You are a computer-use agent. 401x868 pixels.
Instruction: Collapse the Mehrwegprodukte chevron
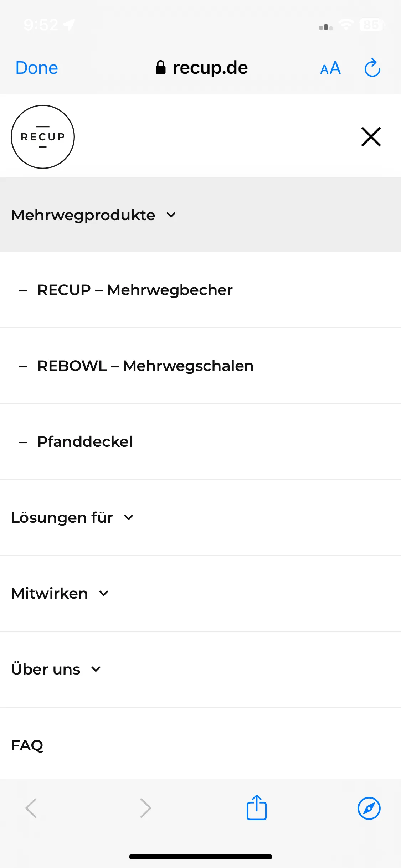(x=171, y=215)
